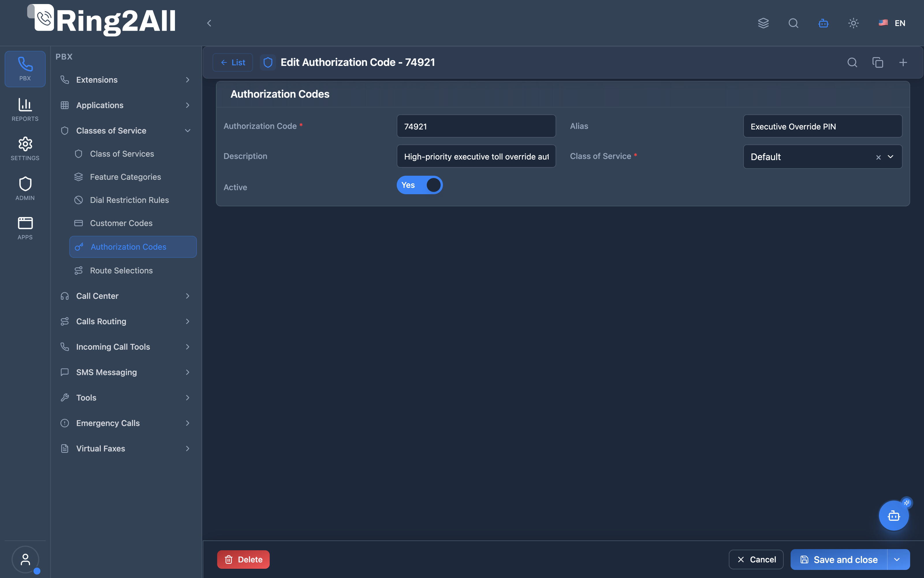Open the PBX section in the left rail
This screenshot has width=924, height=578.
point(25,69)
